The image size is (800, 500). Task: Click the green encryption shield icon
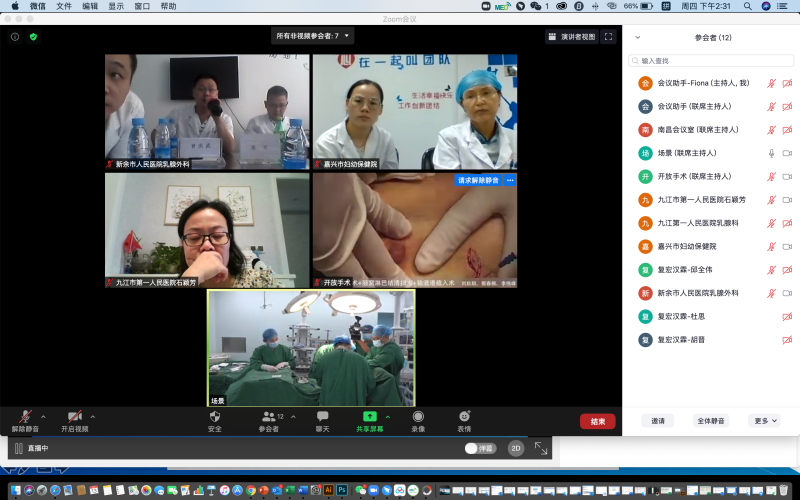pos(33,37)
